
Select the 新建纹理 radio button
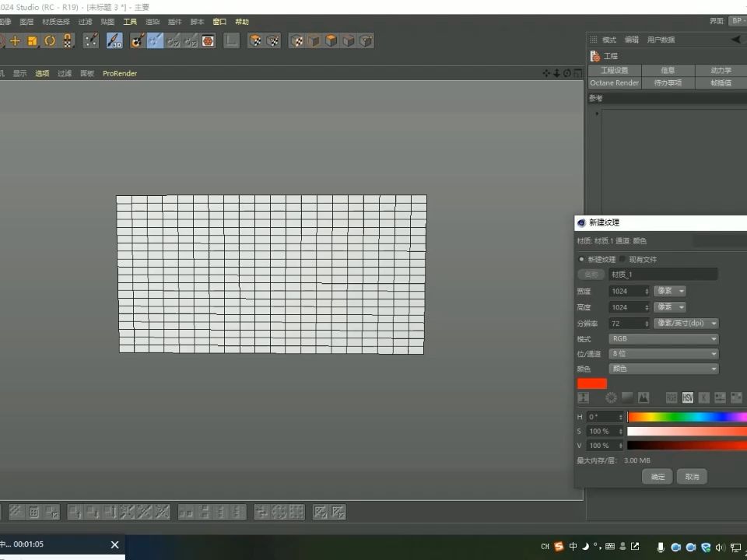[x=581, y=259]
